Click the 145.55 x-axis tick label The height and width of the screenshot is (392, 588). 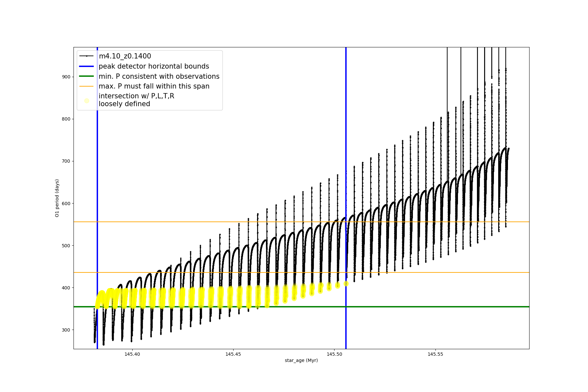coord(435,354)
